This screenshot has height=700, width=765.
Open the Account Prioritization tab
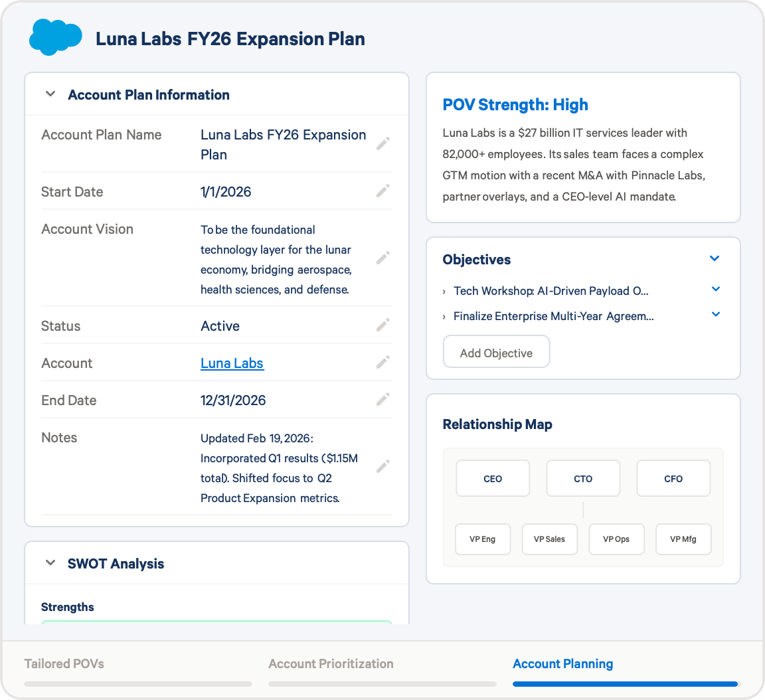tap(331, 663)
